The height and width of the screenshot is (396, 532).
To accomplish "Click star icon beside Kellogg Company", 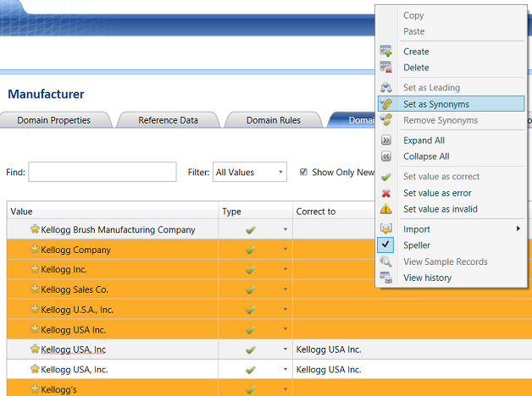I will click(x=35, y=250).
